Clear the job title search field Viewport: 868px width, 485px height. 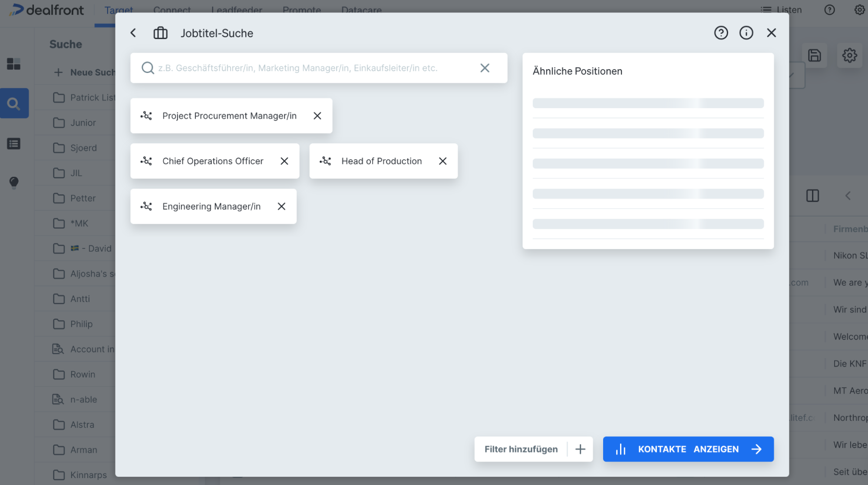(x=485, y=68)
